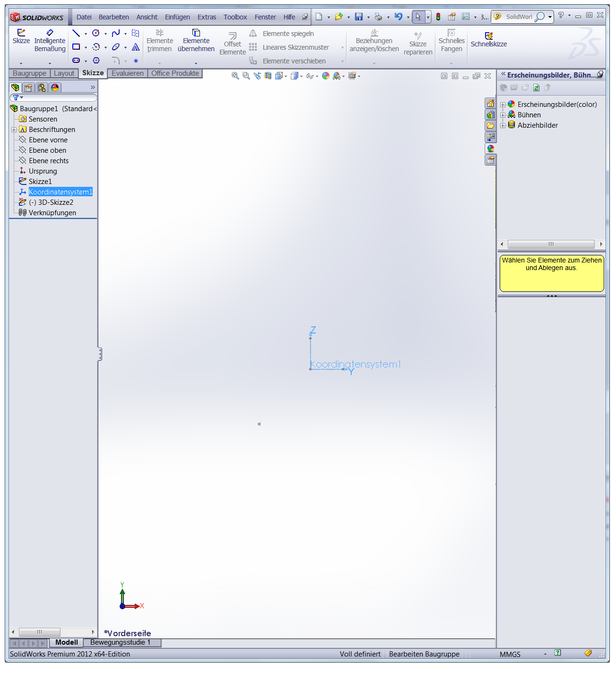Screen dimensions: 616x674
Task: Click the SolidWorks search input field
Action: pyautogui.click(x=519, y=17)
